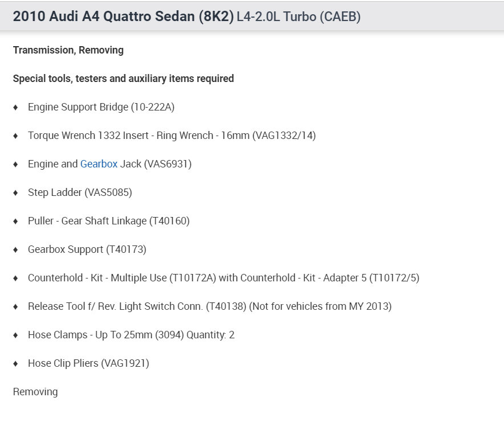Screen dimensions: 504x426
Task: Click the Release Tool f/ Rev. Light Switch line
Action: [209, 306]
